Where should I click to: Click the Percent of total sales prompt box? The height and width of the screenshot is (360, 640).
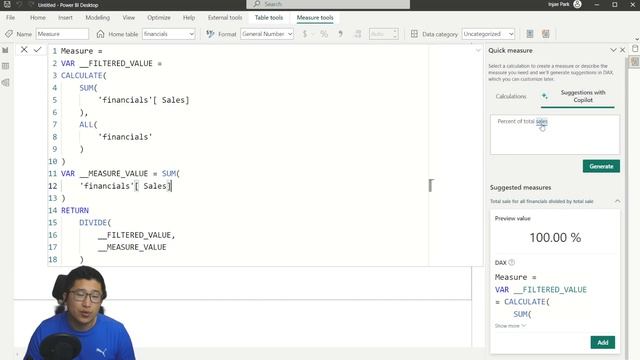coord(555,135)
